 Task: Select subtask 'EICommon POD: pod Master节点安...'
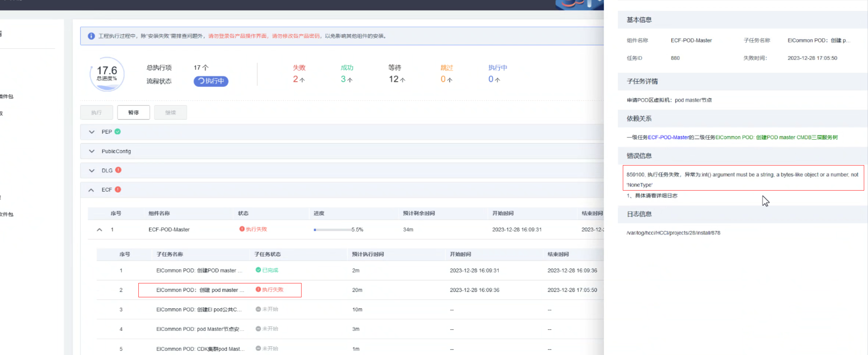tap(200, 329)
